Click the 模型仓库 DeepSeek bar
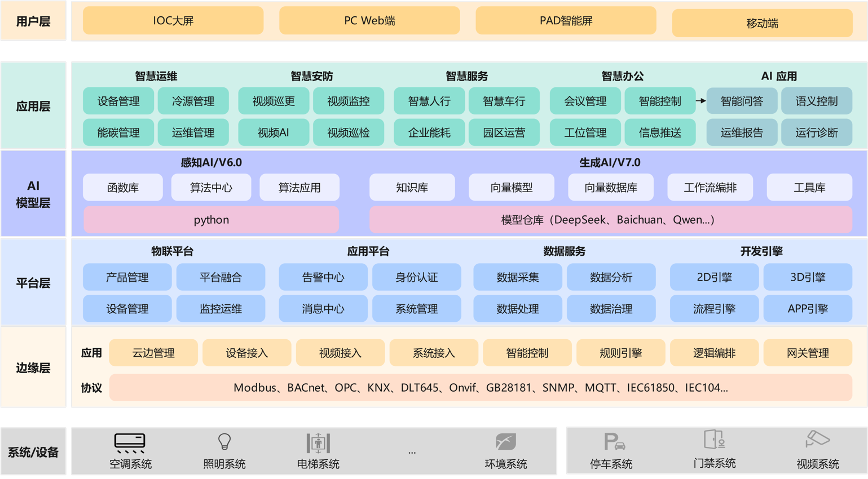Image resolution: width=868 pixels, height=479 pixels. (x=610, y=220)
